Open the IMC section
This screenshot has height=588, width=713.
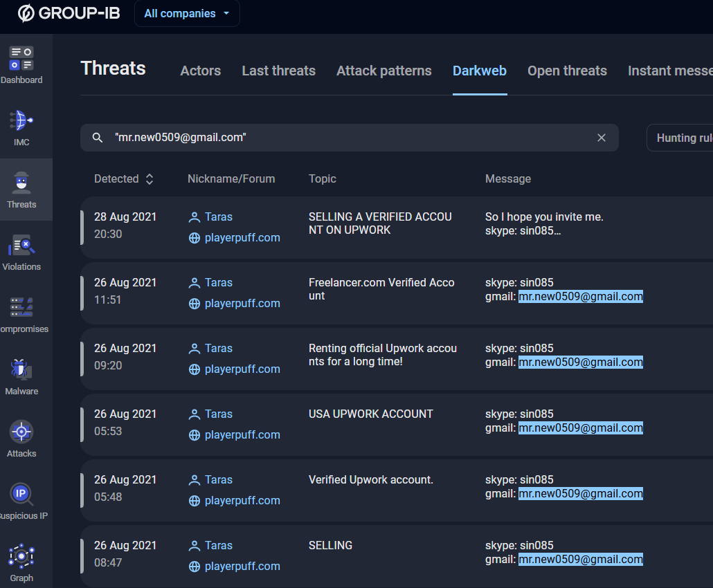point(21,128)
